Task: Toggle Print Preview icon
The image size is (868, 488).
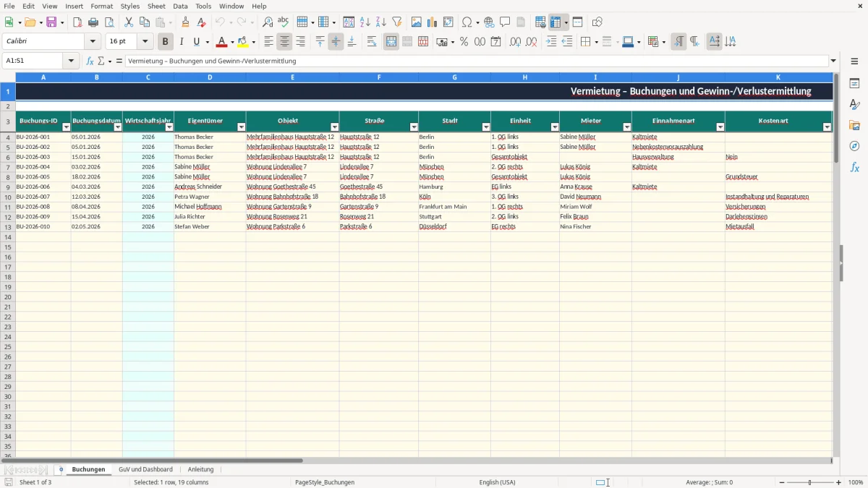Action: pyautogui.click(x=109, y=22)
